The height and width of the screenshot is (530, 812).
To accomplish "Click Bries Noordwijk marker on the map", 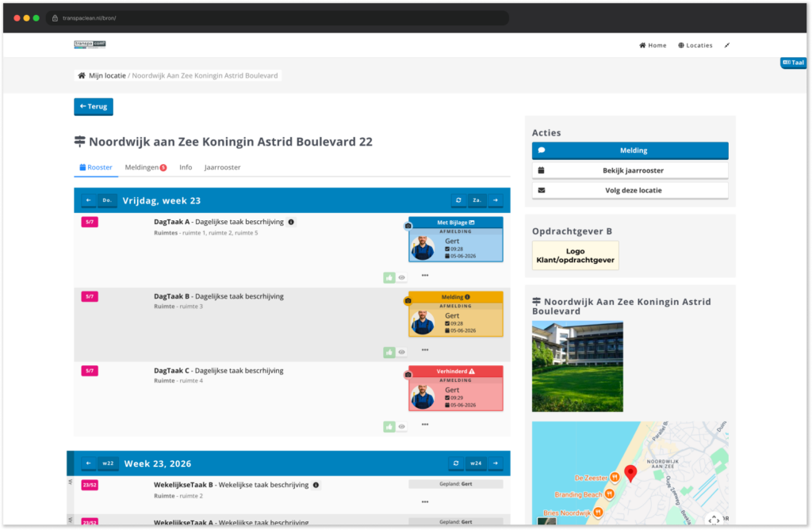I will point(598,512).
